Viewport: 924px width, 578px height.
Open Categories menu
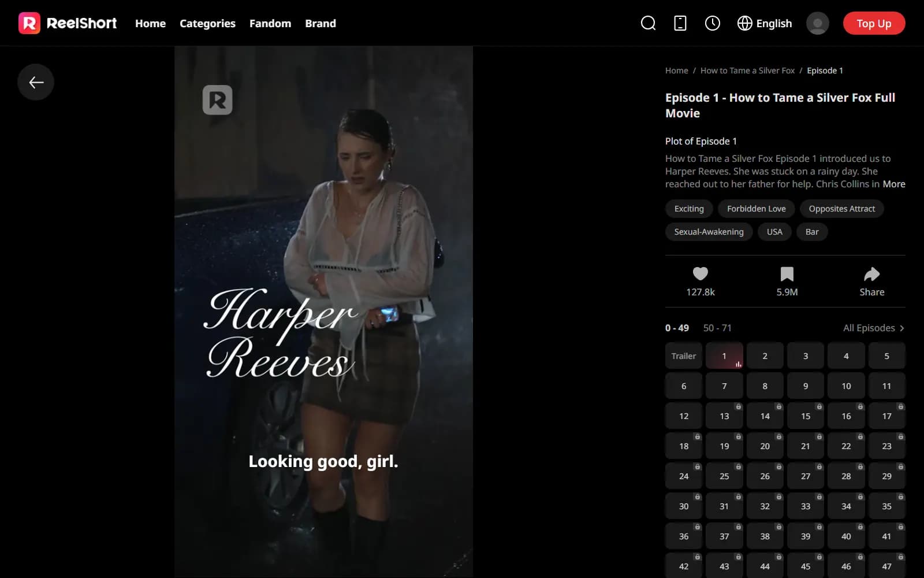pyautogui.click(x=207, y=23)
